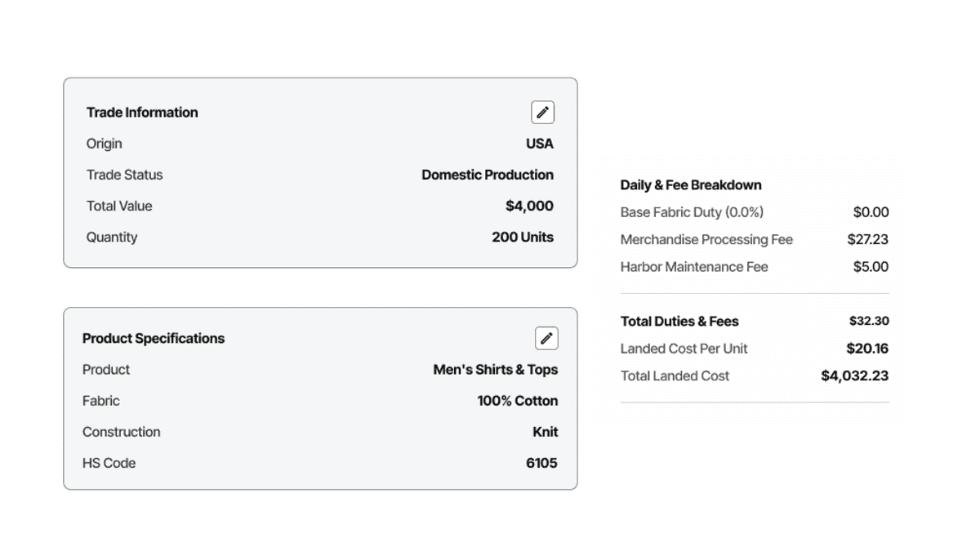The height and width of the screenshot is (551, 980).
Task: Click the Domestic Production trade status
Action: (x=487, y=175)
